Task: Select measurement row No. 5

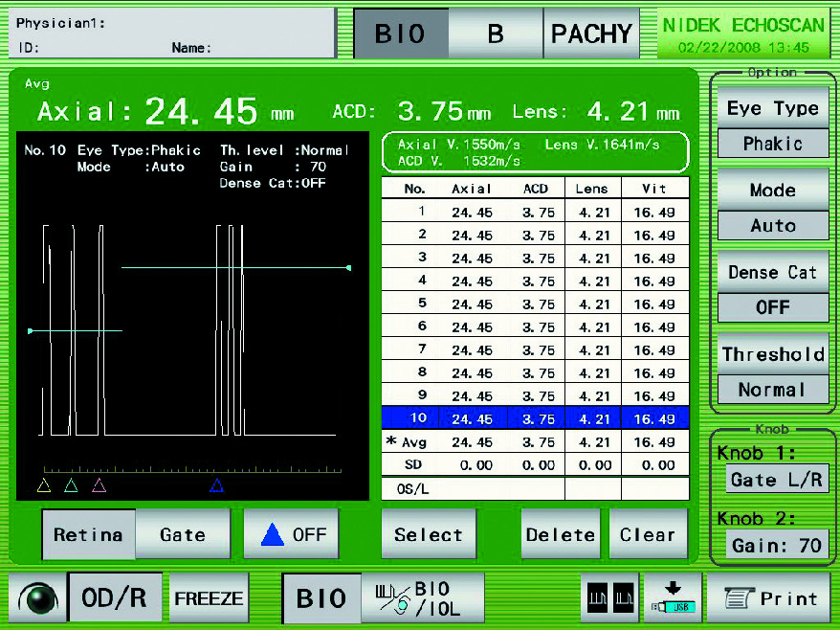Action: (535, 304)
